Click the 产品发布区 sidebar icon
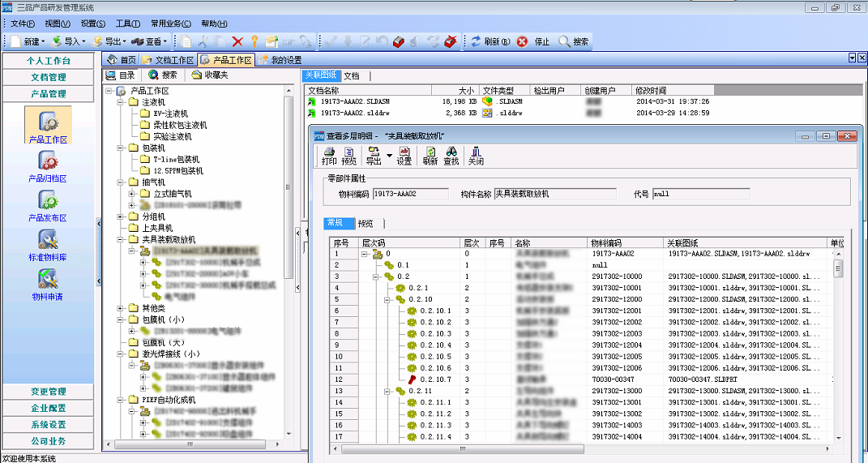This screenshot has height=463, width=868. tap(47, 203)
